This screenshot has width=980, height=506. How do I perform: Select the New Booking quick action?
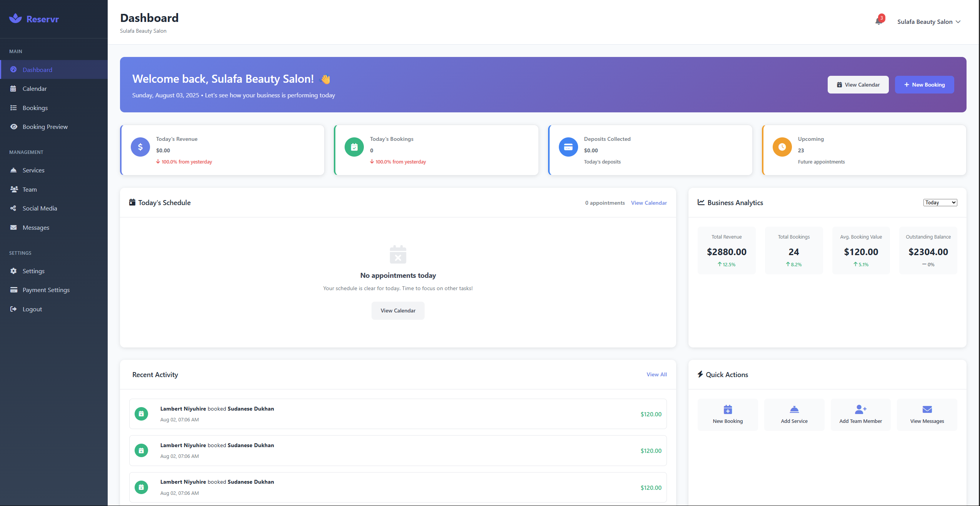click(x=727, y=414)
